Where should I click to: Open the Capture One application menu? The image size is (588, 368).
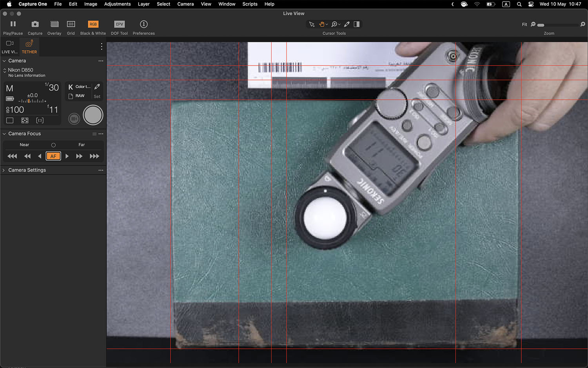coord(33,4)
